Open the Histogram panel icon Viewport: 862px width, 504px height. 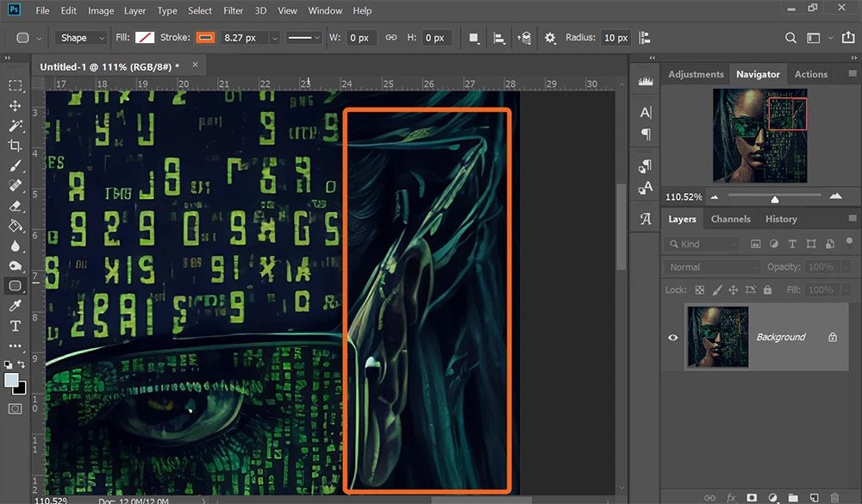pos(646,81)
